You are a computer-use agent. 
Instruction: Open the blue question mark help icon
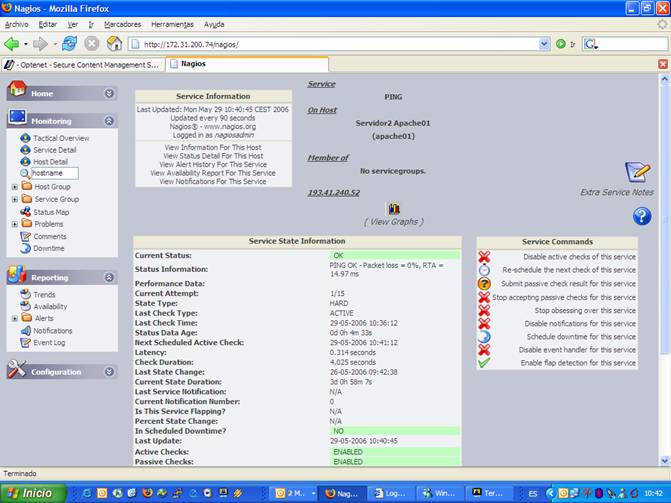(x=641, y=216)
